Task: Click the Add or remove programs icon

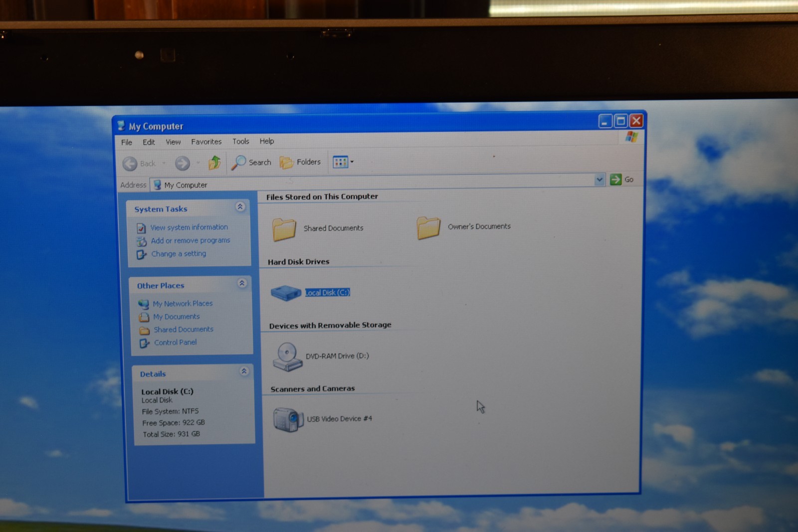Action: click(142, 241)
